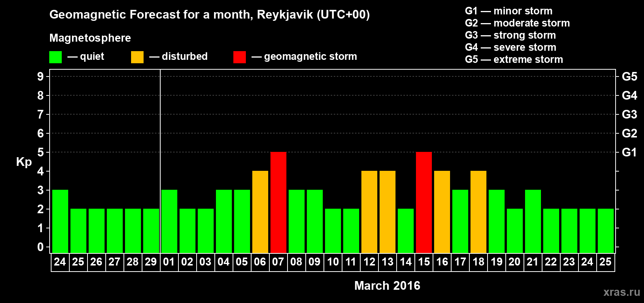Select the red bar above date 15
This screenshot has height=303, width=644.
(424, 202)
